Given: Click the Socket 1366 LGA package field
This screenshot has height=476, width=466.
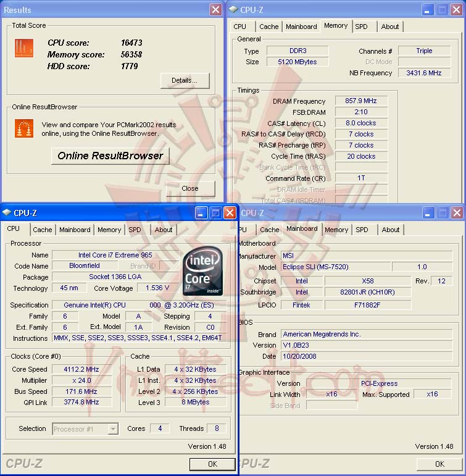Looking at the screenshot, I should coord(115,277).
